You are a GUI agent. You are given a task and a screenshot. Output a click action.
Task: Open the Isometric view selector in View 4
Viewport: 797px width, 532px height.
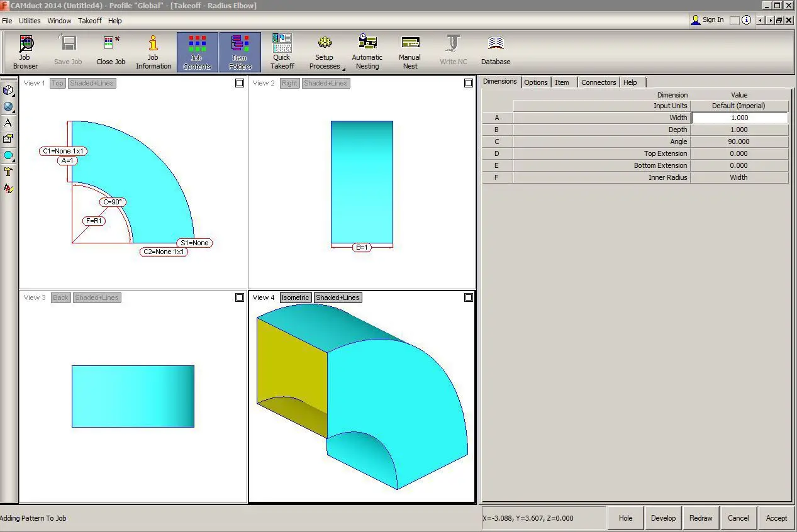pos(295,297)
